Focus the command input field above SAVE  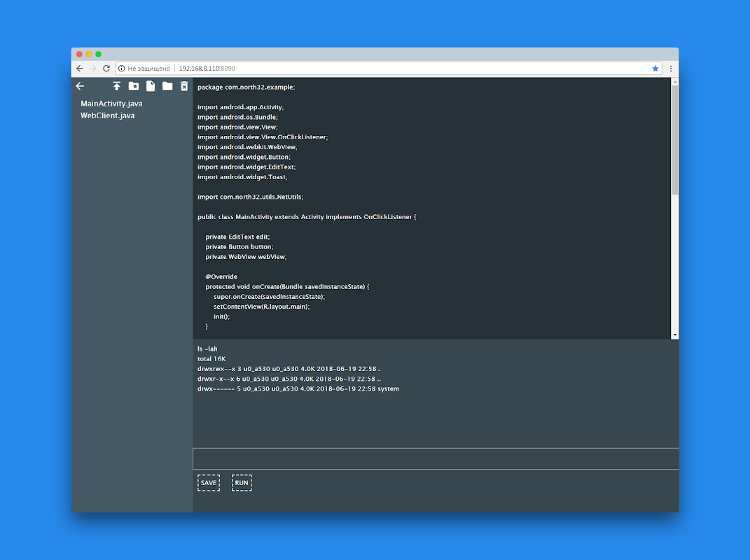click(x=436, y=458)
